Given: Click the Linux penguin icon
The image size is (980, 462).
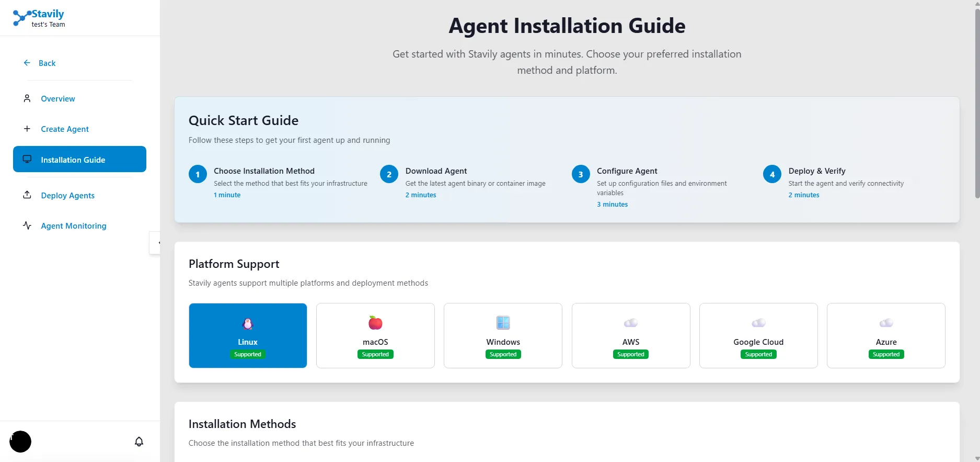Looking at the screenshot, I should pos(248,324).
